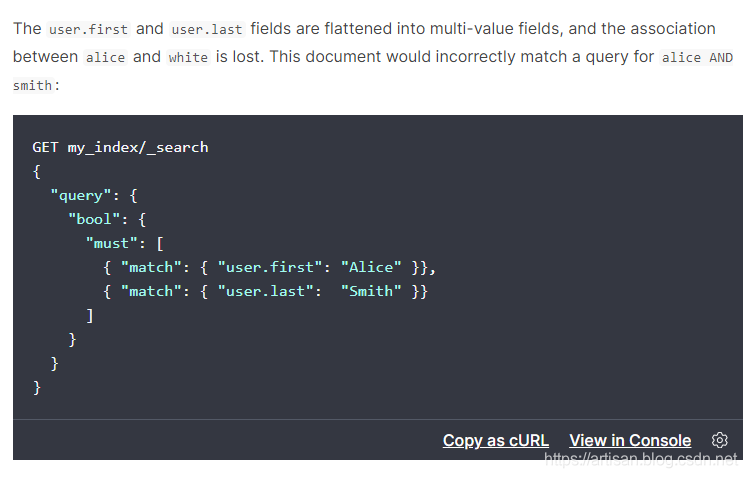This screenshot has width=748, height=478.
Task: Click the inline 'alice AND' query code
Action: [697, 57]
